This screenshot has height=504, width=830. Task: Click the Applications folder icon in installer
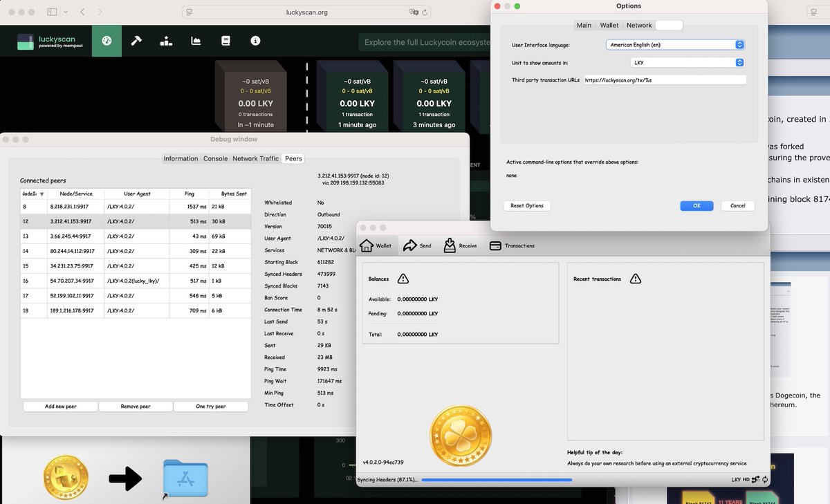coord(185,478)
